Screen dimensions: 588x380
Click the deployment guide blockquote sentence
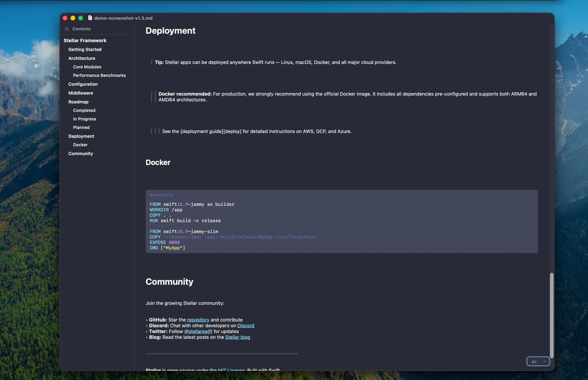pyautogui.click(x=257, y=131)
